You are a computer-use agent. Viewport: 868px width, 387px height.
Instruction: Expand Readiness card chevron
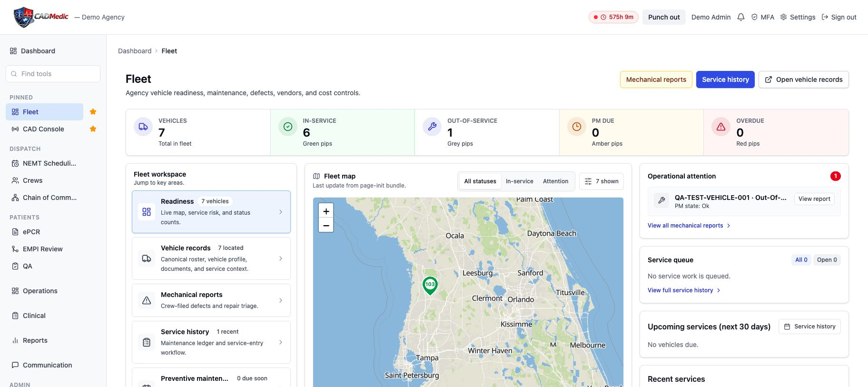tap(281, 212)
